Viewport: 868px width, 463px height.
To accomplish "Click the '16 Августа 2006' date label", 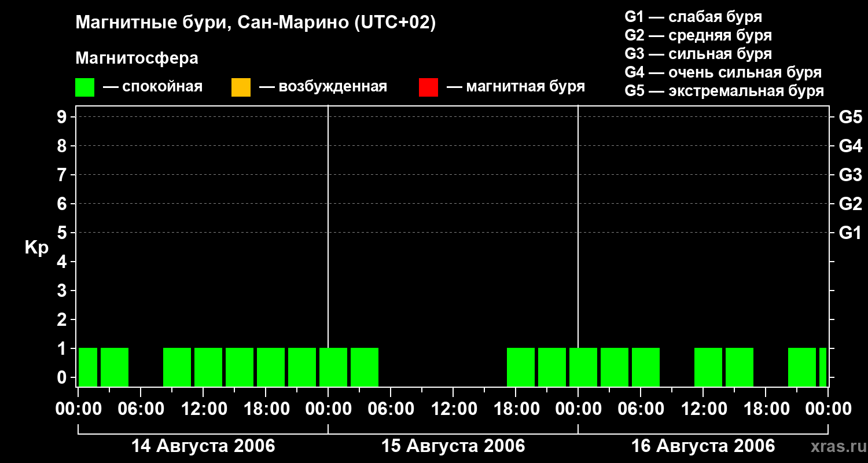I will 703,446.
